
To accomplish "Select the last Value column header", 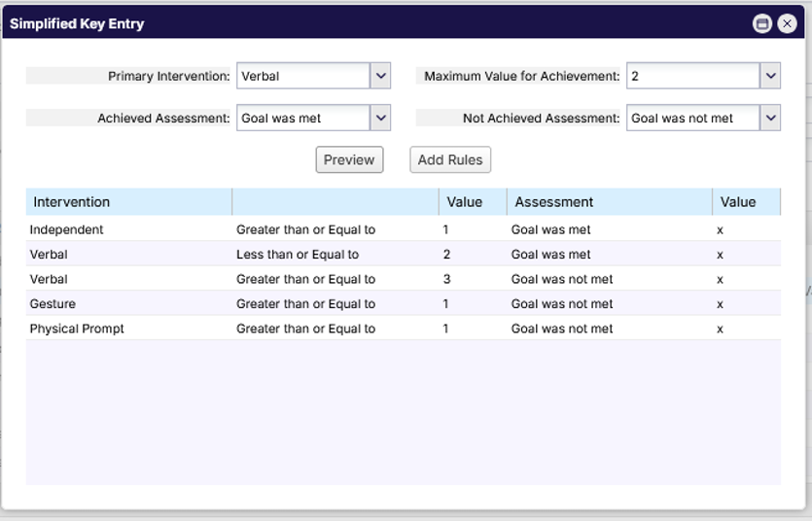I will 746,202.
